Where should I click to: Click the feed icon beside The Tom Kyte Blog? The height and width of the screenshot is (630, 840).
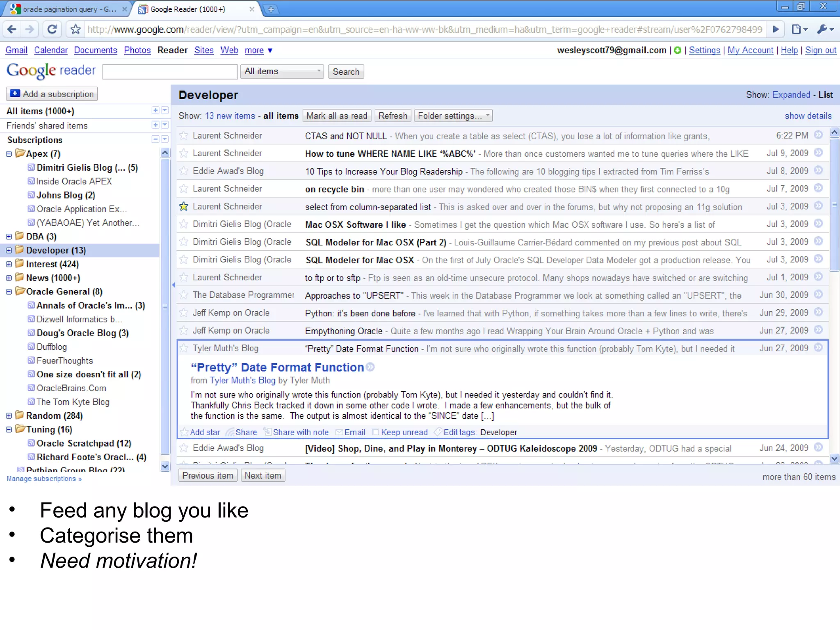[x=31, y=402]
